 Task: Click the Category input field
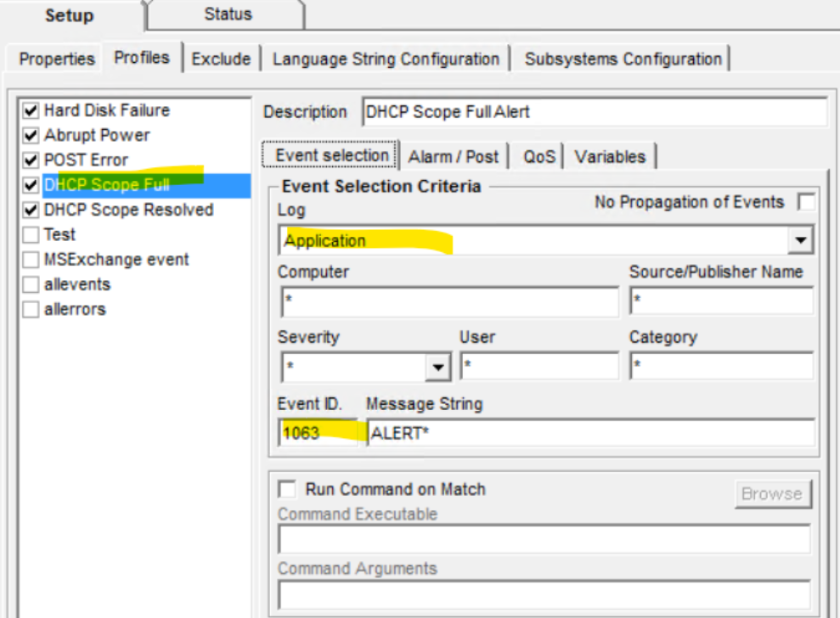[722, 367]
